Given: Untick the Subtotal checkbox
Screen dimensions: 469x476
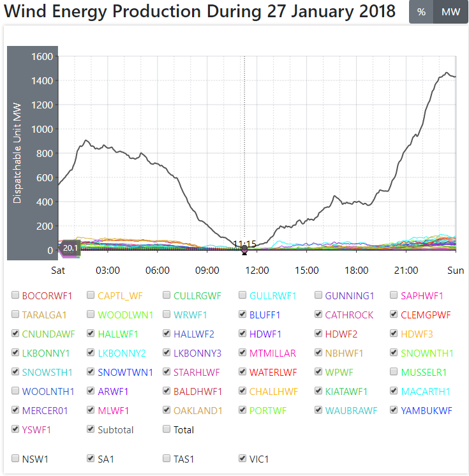Looking at the screenshot, I should 91,429.
